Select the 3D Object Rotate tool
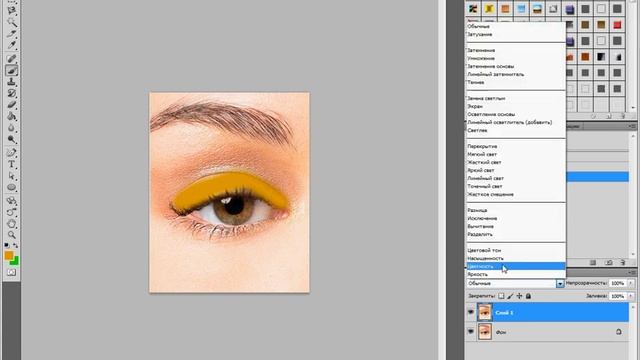 (11, 201)
